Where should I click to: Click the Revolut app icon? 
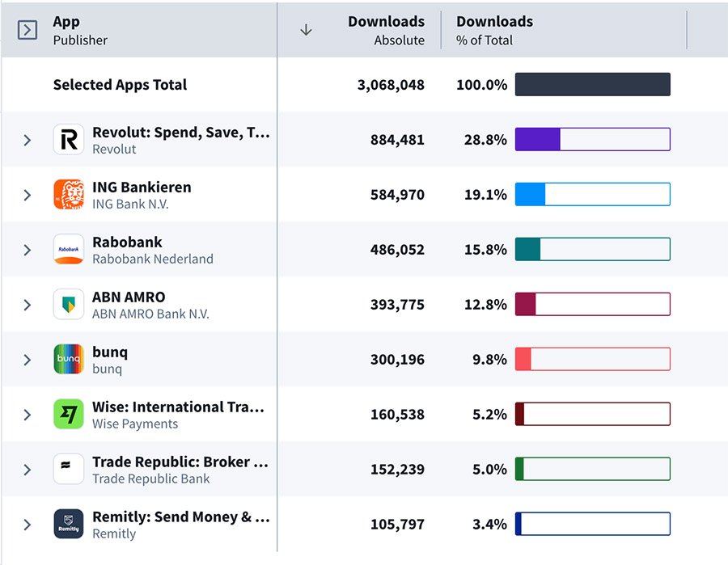(x=69, y=140)
